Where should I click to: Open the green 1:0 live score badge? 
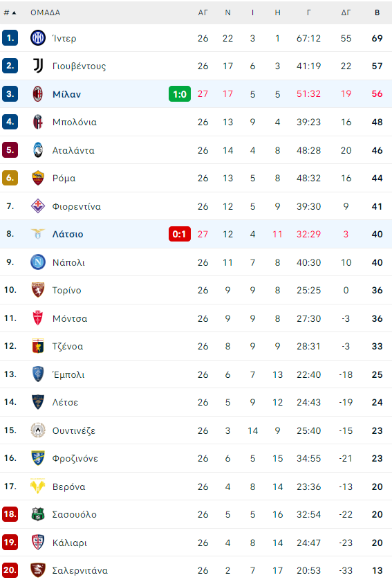tap(180, 94)
